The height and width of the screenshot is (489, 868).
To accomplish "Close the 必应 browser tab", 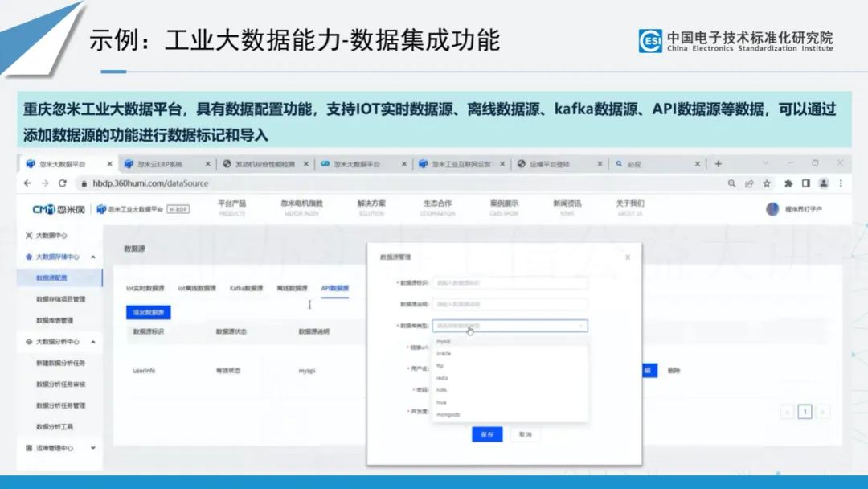I will 698,164.
